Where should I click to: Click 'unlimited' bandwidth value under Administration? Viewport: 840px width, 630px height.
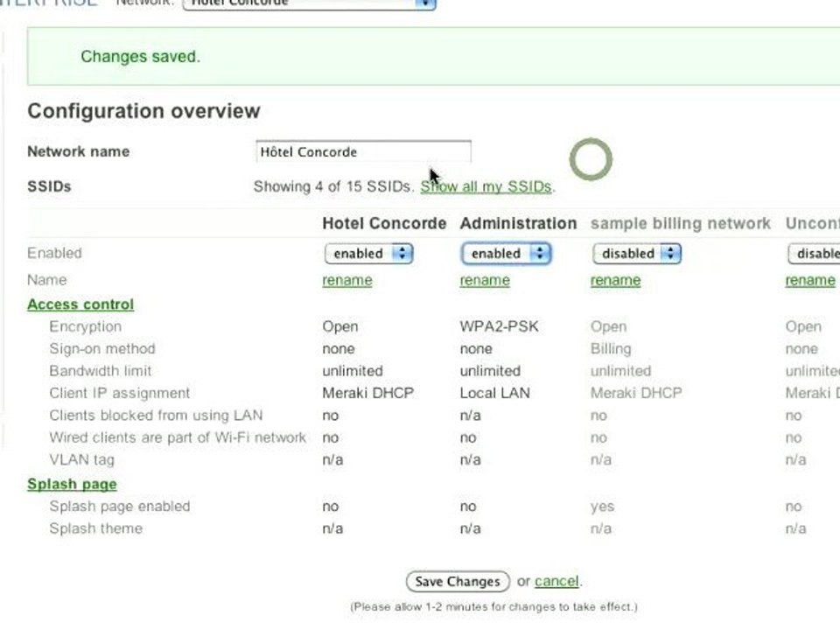490,371
